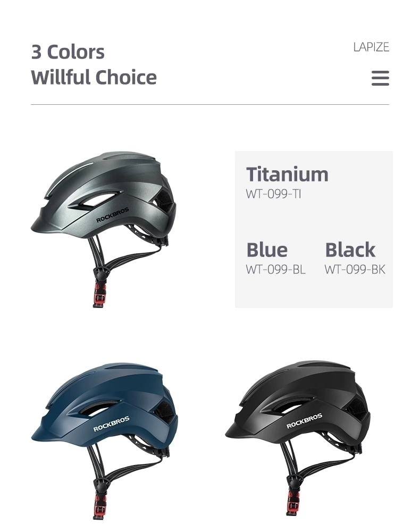Click the 'Willful Choice' heading text
This screenshot has width=420, height=532.
pyautogui.click(x=94, y=77)
